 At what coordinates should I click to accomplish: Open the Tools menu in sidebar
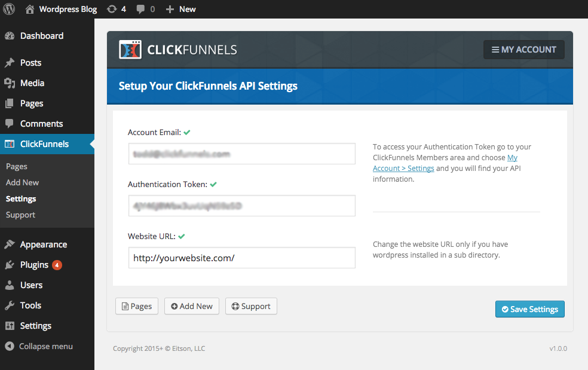[x=30, y=305]
